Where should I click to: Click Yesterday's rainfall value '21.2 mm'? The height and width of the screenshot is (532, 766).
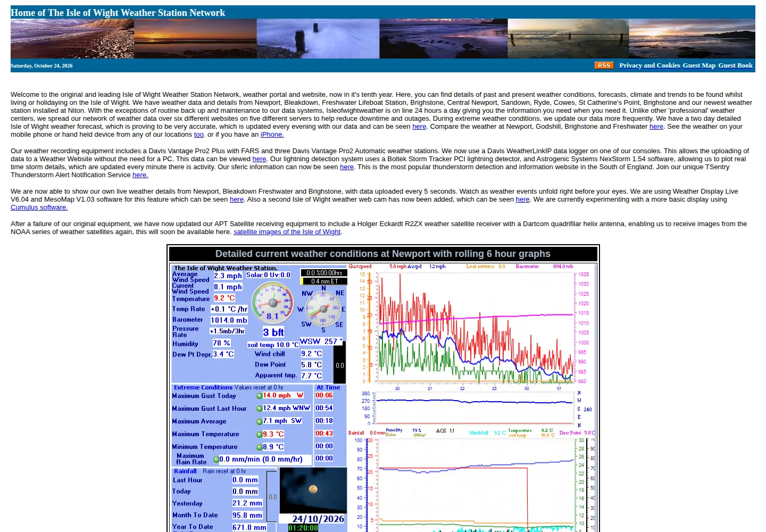(247, 503)
